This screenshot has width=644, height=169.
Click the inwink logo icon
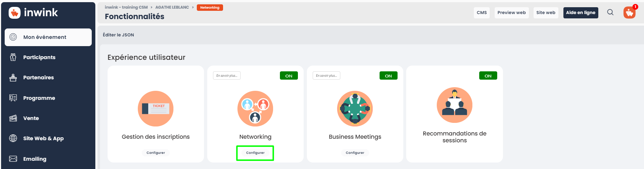(15, 13)
